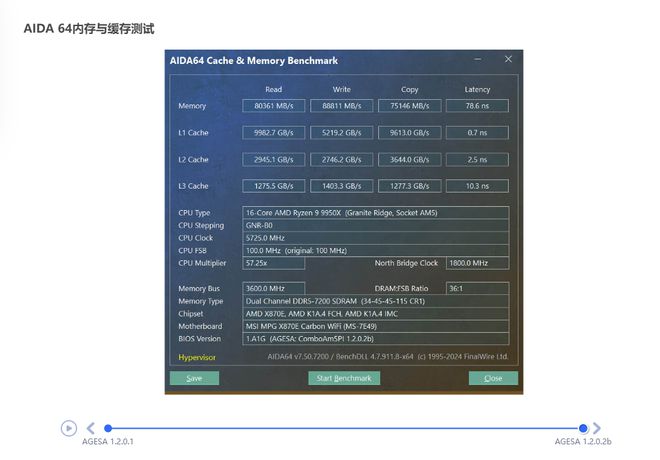Click the blue timeline slider track
This screenshot has width=660, height=460.
[345, 428]
